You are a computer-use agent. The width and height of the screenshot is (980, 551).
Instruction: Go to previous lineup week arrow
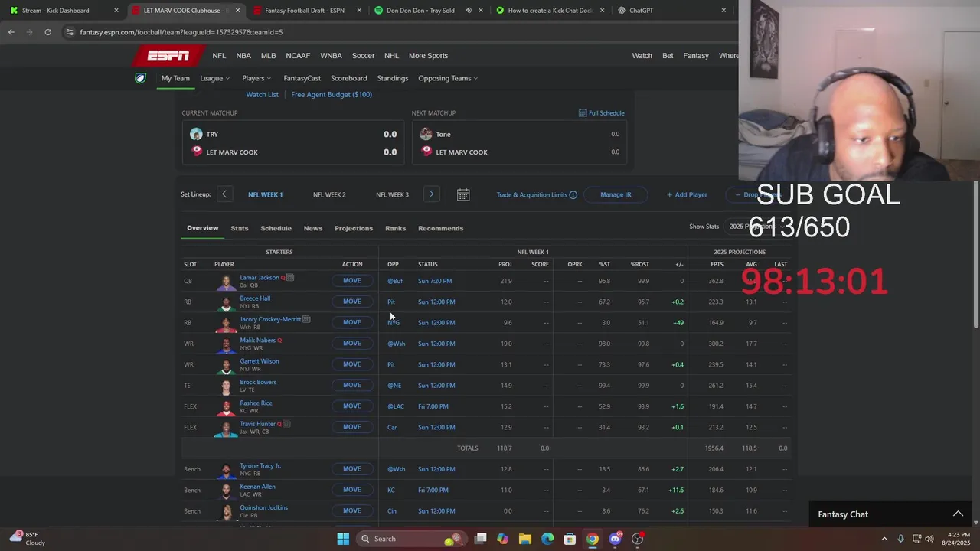(224, 194)
